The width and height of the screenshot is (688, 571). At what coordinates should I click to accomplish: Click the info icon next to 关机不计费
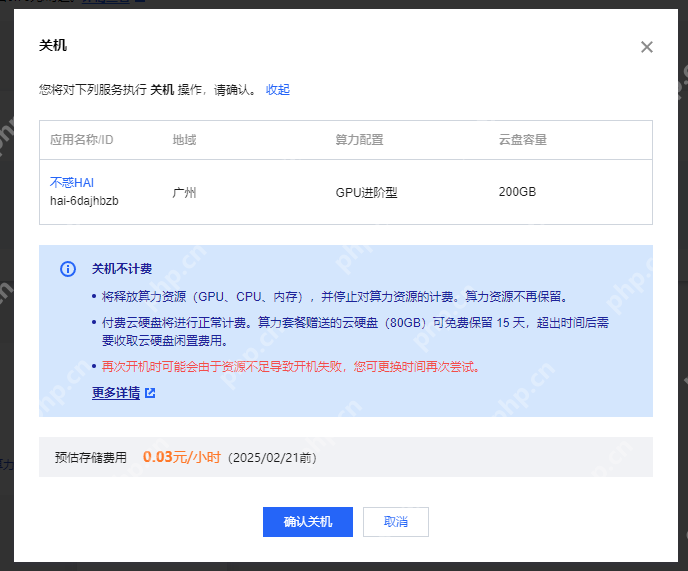(68, 269)
